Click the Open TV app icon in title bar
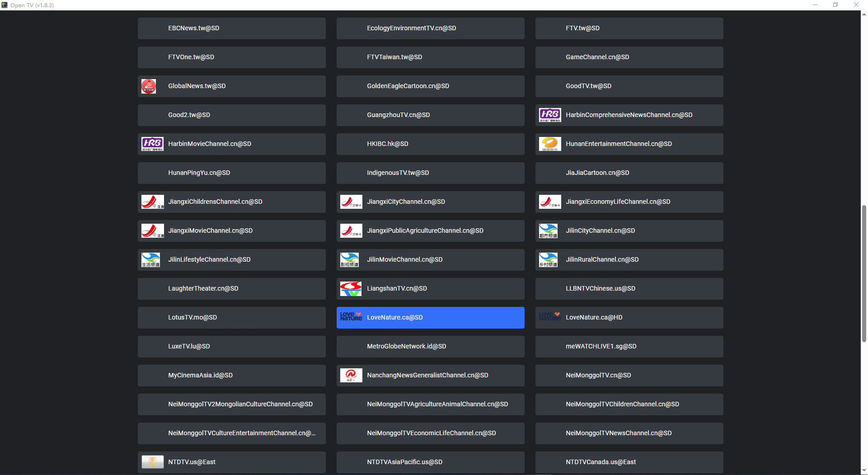This screenshot has width=868, height=475. [5, 5]
